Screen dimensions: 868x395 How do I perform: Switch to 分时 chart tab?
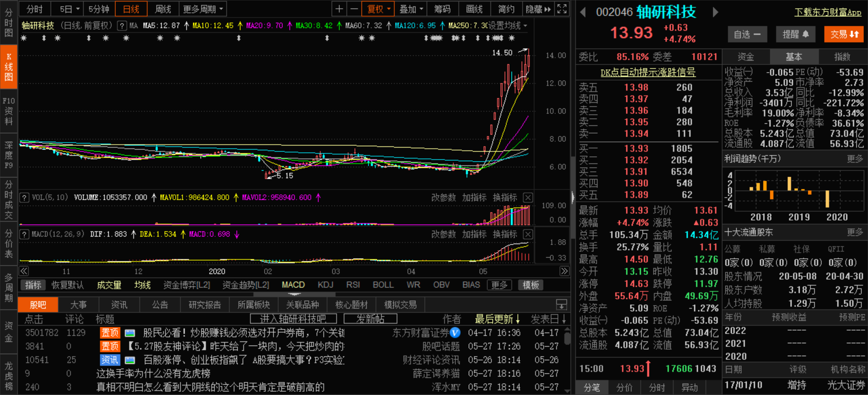[34, 9]
